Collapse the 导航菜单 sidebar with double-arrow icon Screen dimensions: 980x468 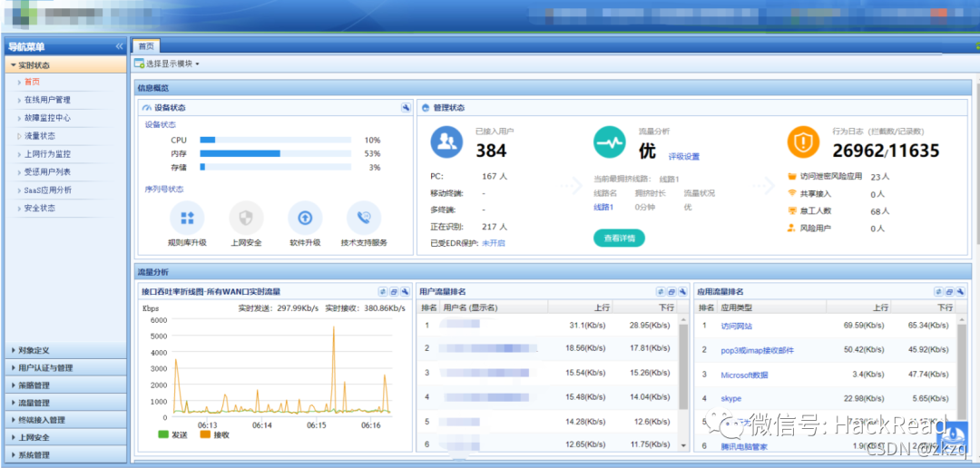119,47
